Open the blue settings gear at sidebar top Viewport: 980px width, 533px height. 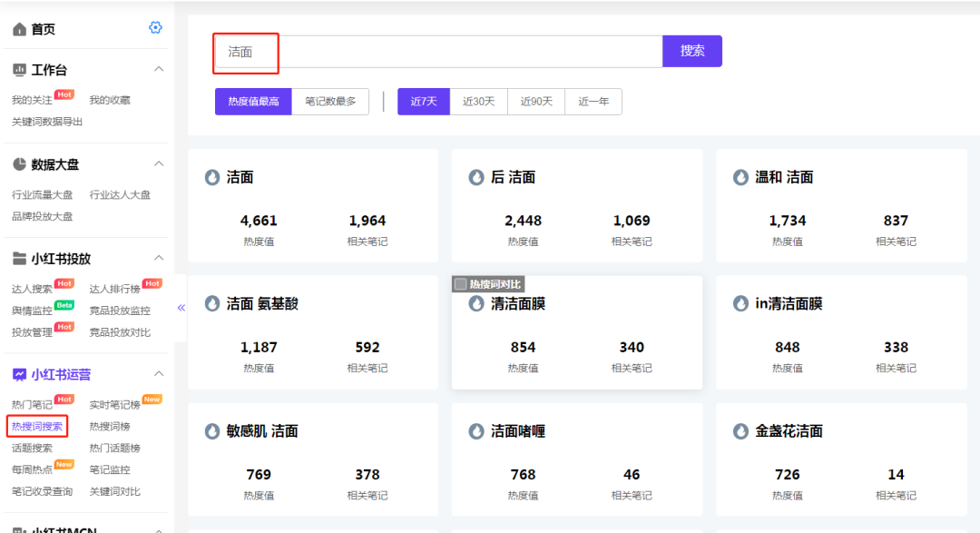tap(155, 28)
